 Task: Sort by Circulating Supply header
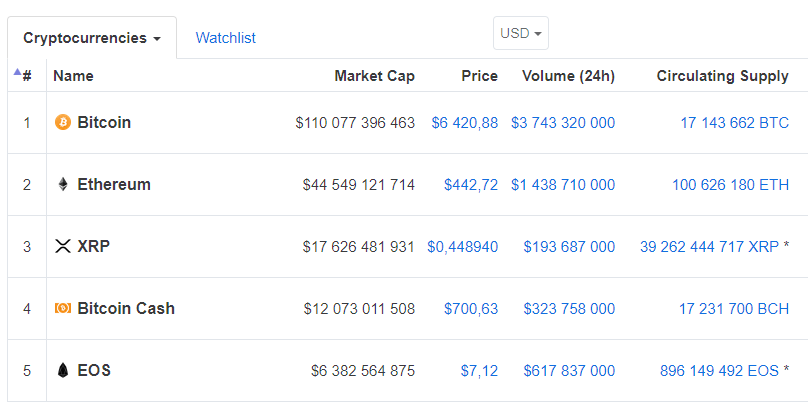(722, 76)
